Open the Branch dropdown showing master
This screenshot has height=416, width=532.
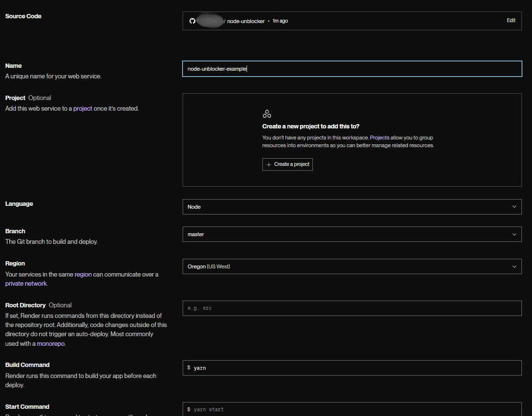click(352, 234)
